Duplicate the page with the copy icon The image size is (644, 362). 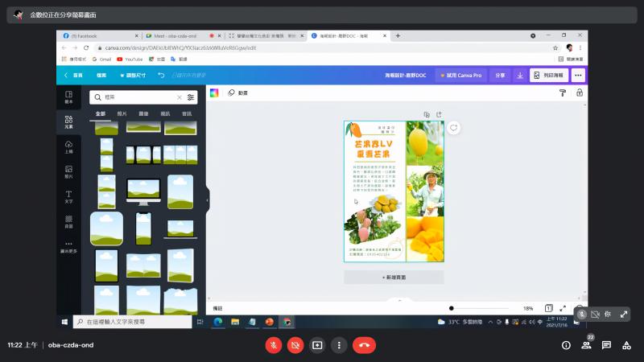pyautogui.click(x=427, y=114)
